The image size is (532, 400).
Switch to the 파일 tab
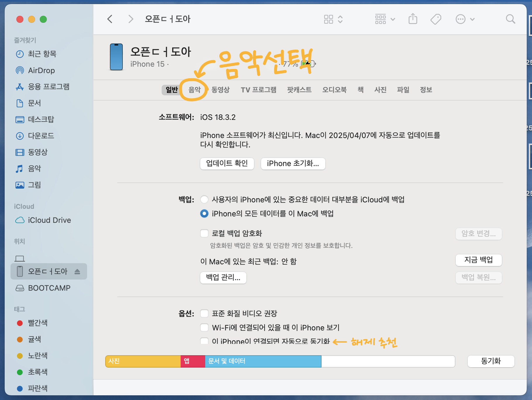pos(403,90)
